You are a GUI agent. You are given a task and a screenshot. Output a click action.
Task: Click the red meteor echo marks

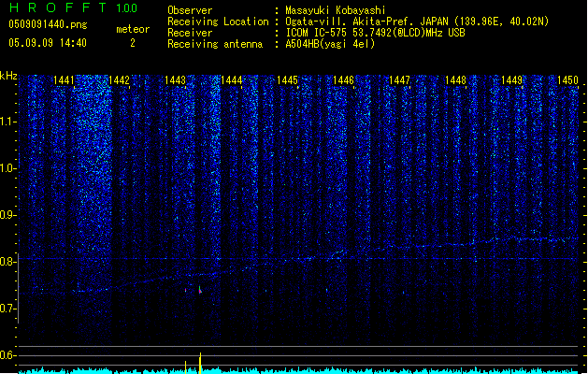[193, 290]
